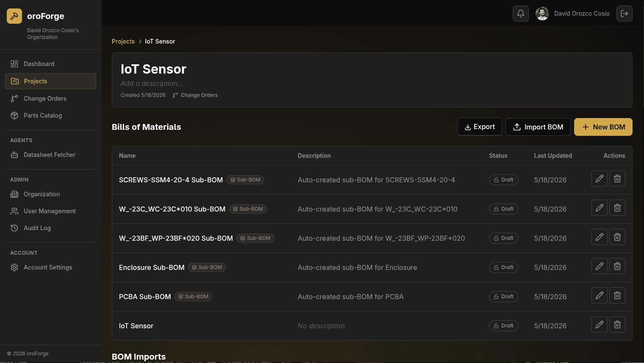
Task: Open David Orozco Cosio's avatar
Action: click(x=542, y=14)
